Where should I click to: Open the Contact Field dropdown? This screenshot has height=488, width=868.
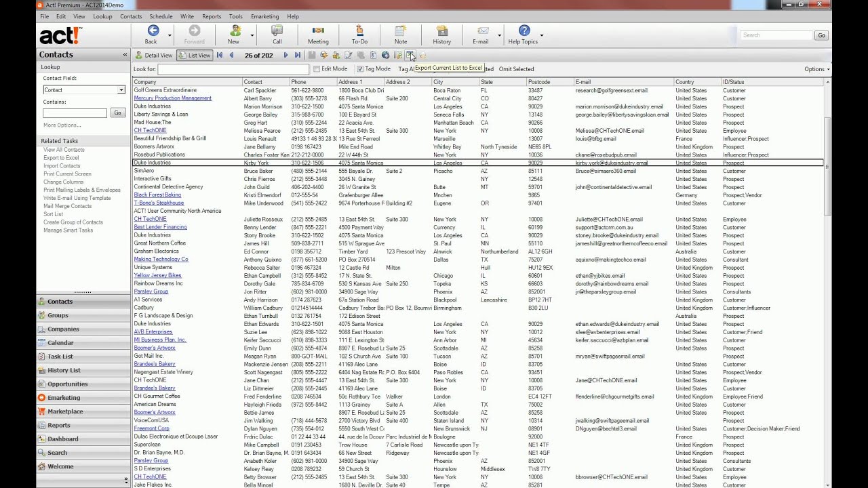coord(121,89)
